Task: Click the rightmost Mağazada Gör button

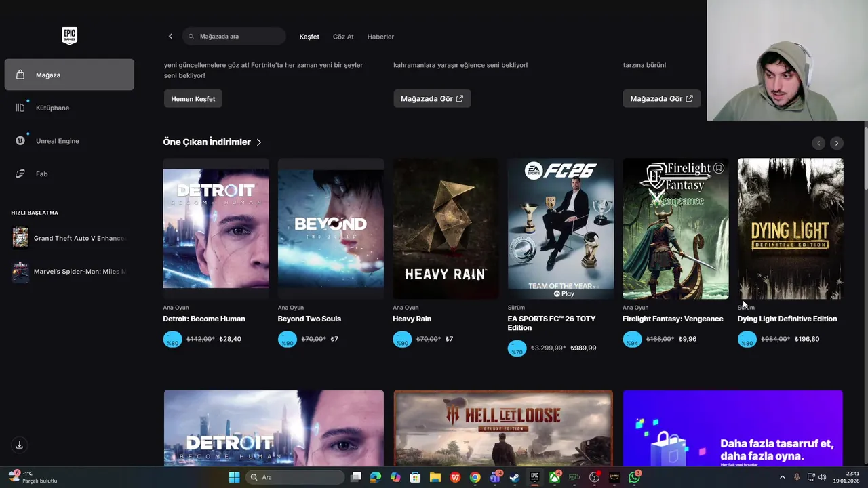Action: [662, 99]
